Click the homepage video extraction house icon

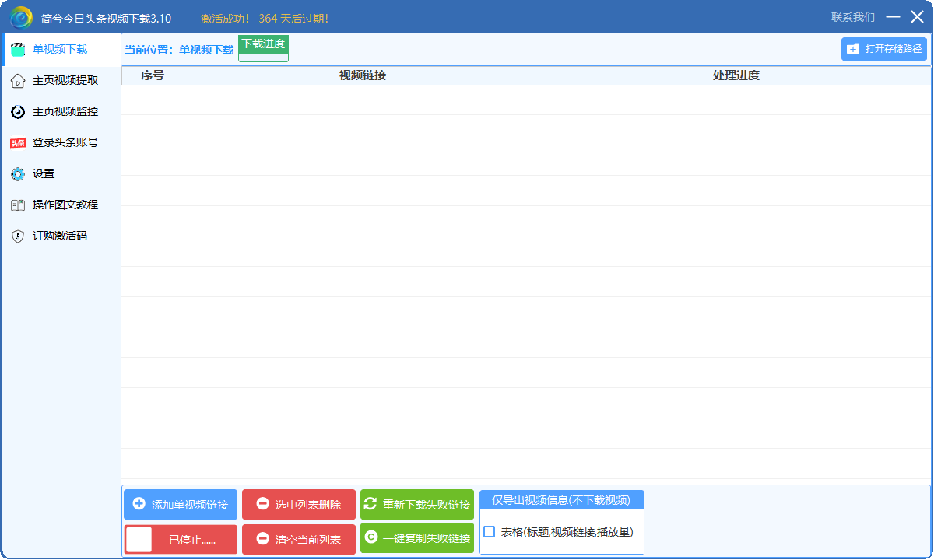point(18,81)
